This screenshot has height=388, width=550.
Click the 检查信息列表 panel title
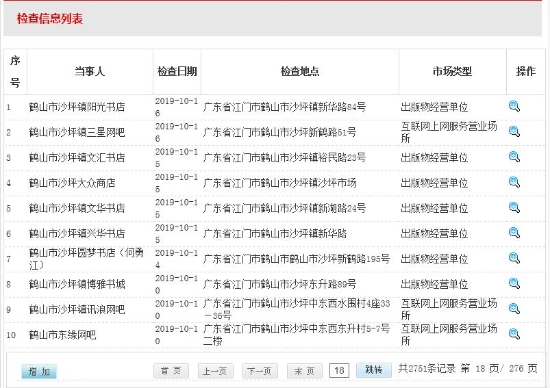50,19
